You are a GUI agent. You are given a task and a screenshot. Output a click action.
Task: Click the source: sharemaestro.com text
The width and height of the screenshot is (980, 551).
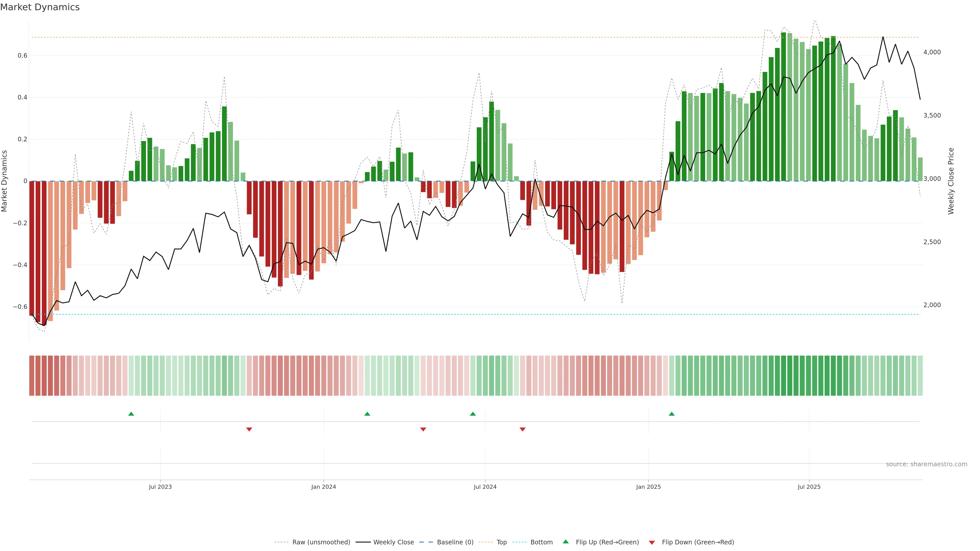(x=926, y=464)
